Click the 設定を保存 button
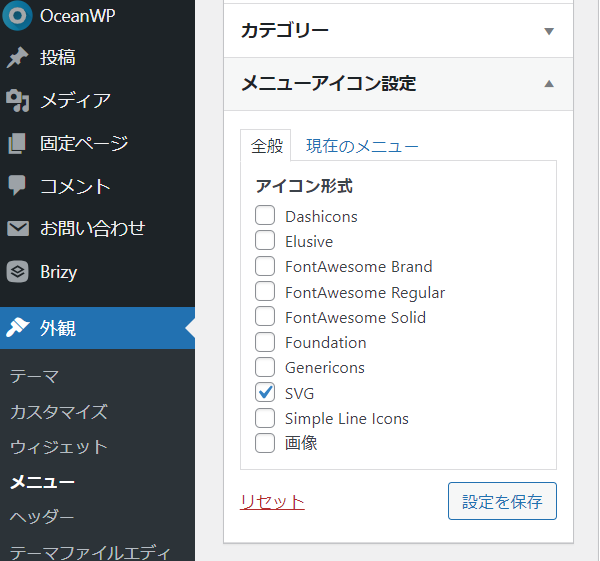 click(x=502, y=501)
